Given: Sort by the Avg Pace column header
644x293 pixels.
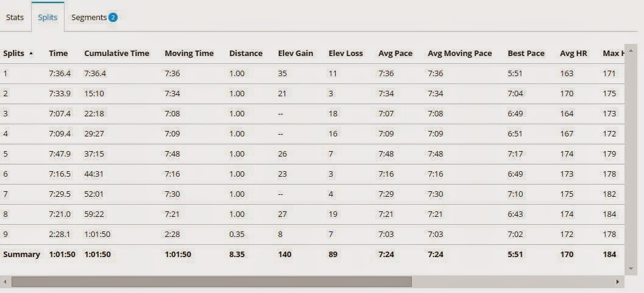Looking at the screenshot, I should pyautogui.click(x=395, y=54).
